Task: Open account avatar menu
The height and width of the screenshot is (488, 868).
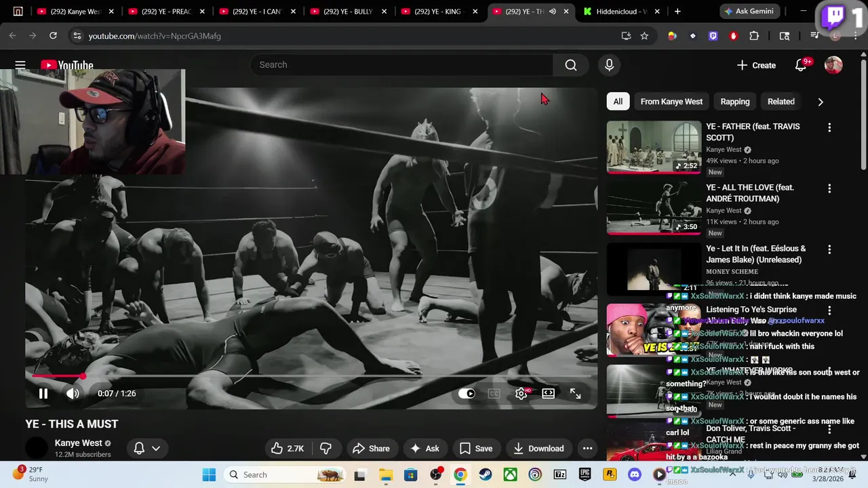Action: [x=833, y=65]
